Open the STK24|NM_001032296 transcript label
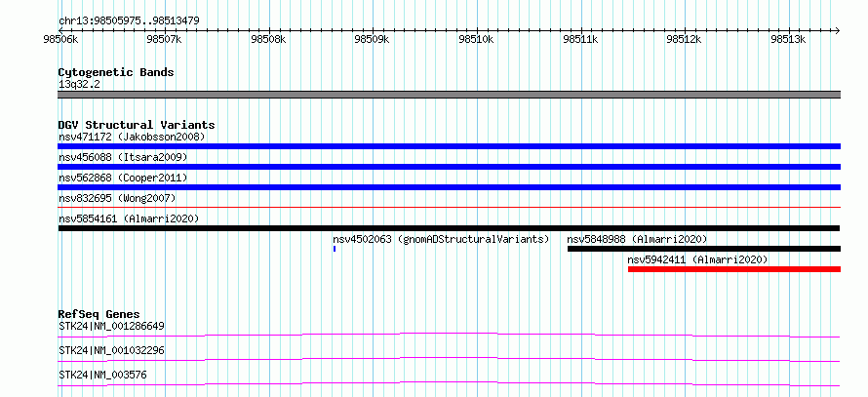 tap(111, 350)
